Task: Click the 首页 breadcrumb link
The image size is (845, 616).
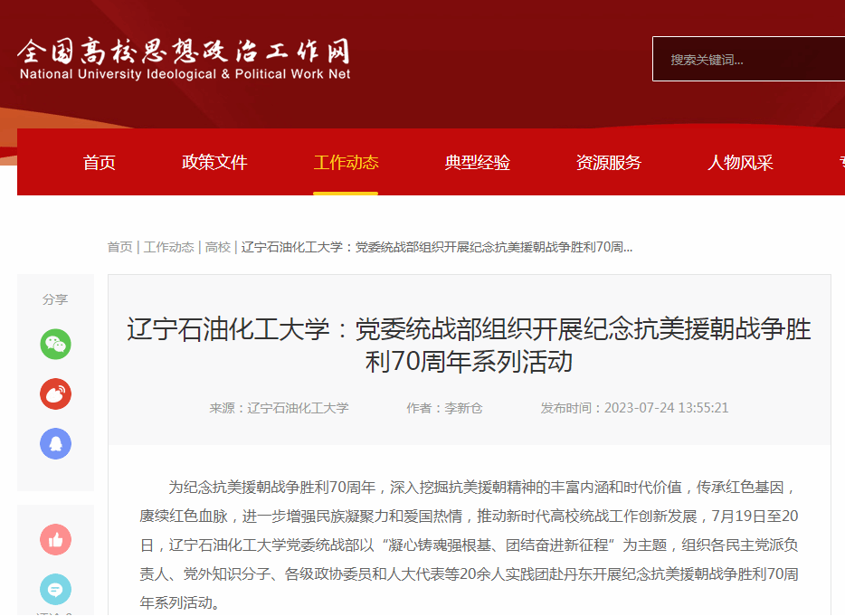Action: coord(119,247)
